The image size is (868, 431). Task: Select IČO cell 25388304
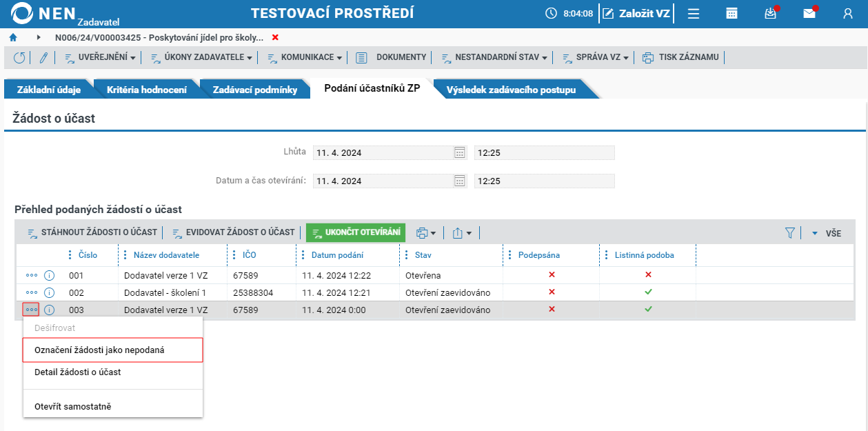pyautogui.click(x=262, y=292)
